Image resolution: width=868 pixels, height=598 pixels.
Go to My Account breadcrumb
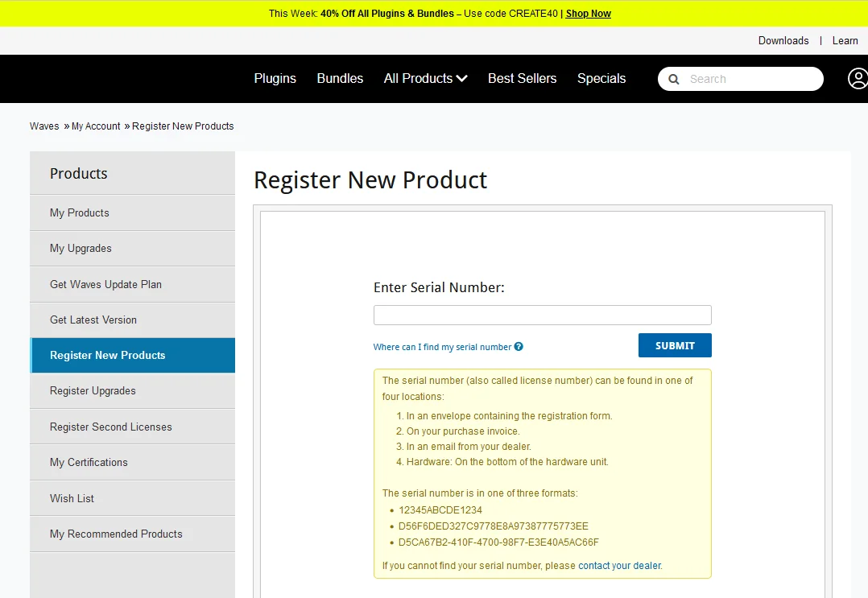coord(96,126)
